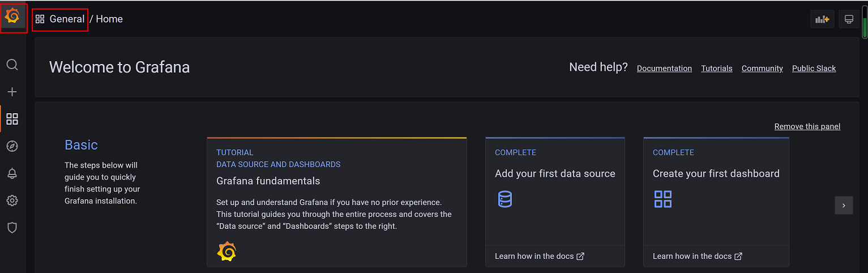
Task: Open the Dashboards four-squares sidebar icon
Action: (12, 119)
